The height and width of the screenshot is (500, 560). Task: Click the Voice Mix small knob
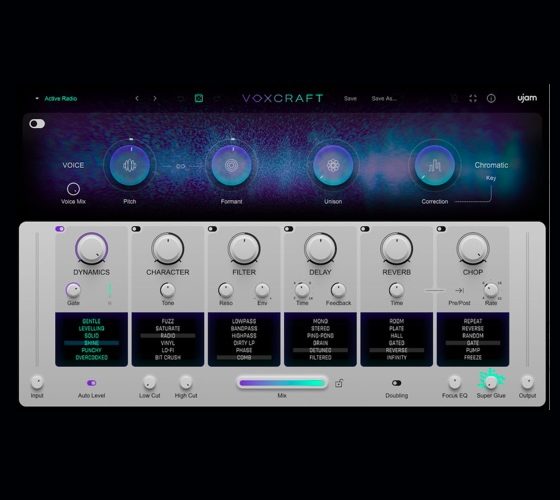click(73, 189)
